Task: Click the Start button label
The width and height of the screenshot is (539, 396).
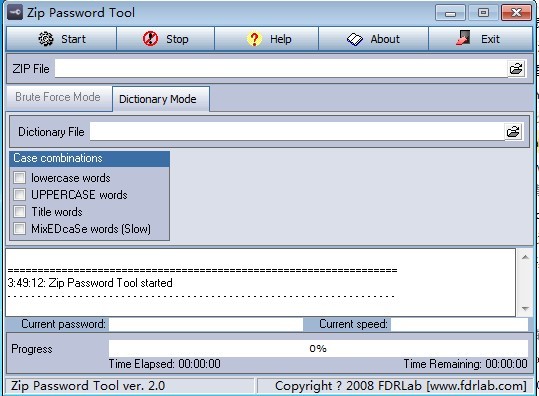Action: (x=73, y=39)
